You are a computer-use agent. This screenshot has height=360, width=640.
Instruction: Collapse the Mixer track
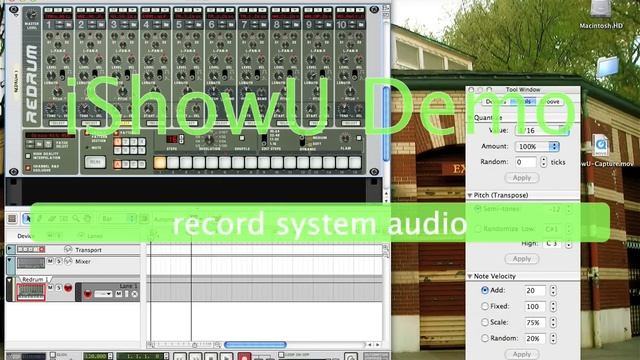click(10, 260)
